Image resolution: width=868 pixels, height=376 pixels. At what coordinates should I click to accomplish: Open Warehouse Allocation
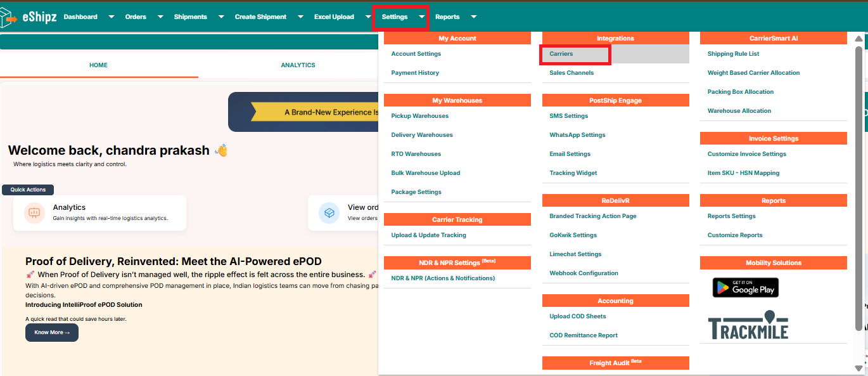[739, 111]
